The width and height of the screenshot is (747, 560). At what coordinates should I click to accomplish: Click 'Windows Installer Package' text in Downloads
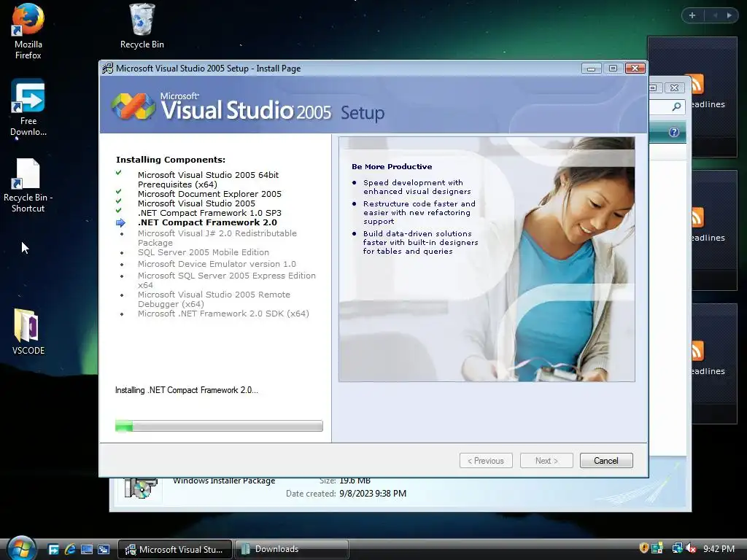224,481
